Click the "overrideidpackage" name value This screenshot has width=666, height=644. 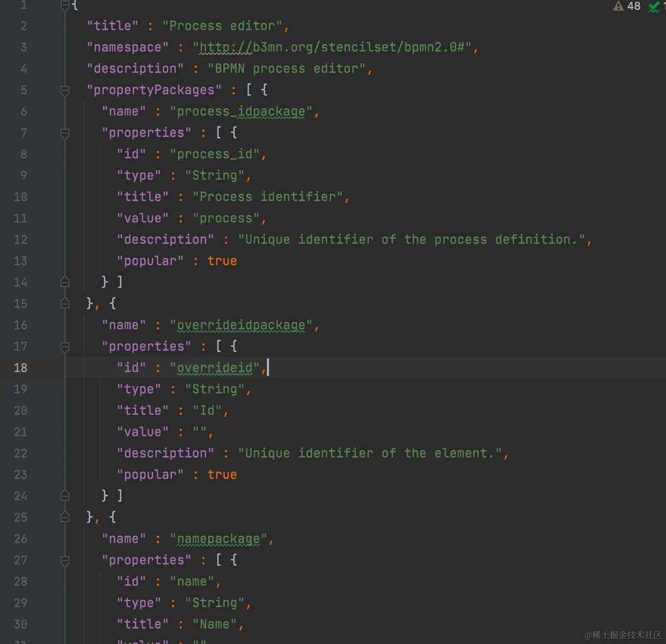241,325
